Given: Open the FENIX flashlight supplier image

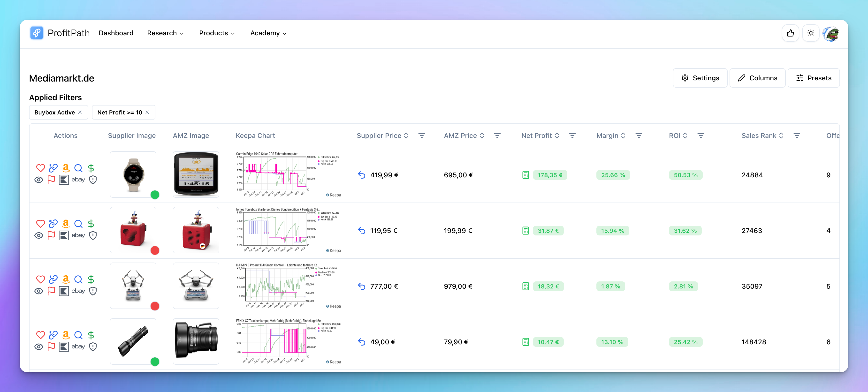Looking at the screenshot, I should [x=133, y=341].
